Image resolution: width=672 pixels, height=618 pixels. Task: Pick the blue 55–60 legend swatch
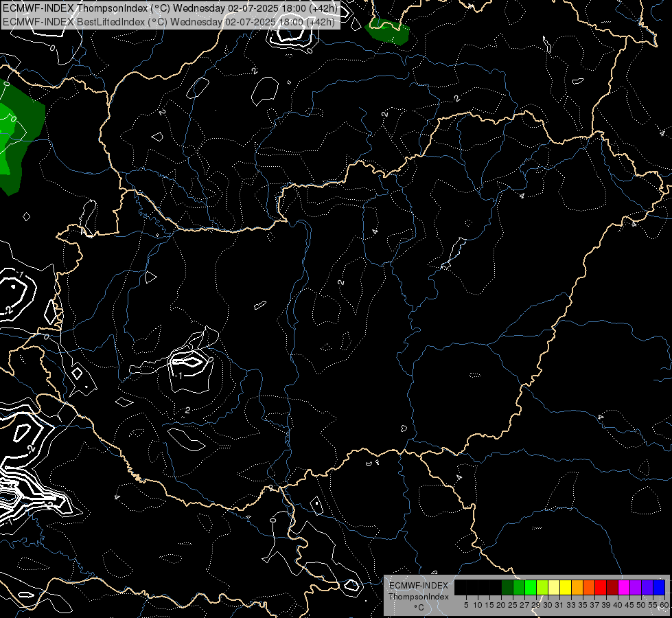[x=659, y=587]
